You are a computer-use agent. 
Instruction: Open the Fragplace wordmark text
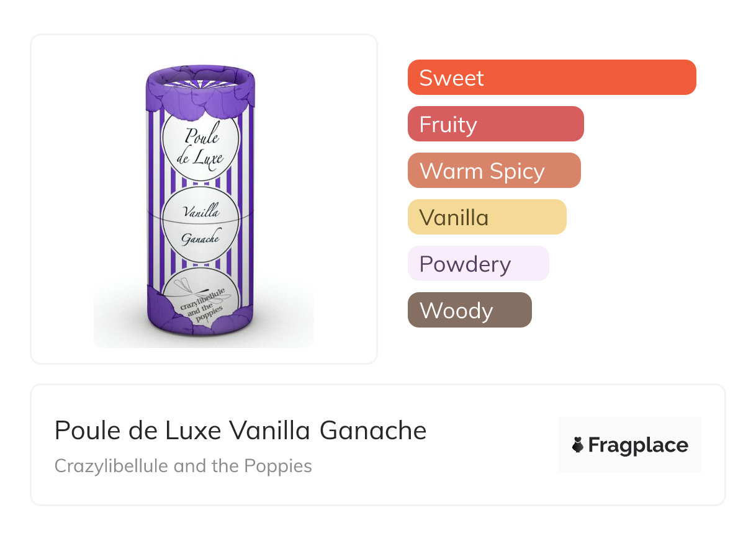pyautogui.click(x=637, y=445)
